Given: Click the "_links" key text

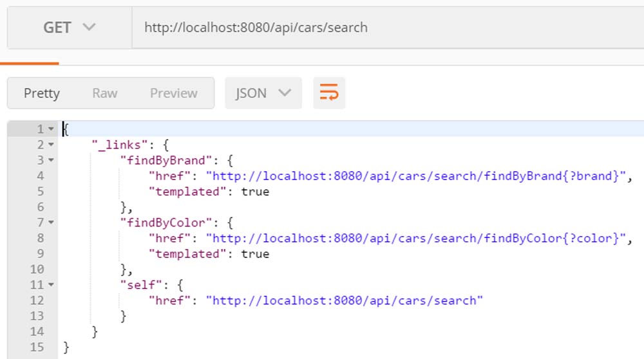Looking at the screenshot, I should click(x=117, y=145).
